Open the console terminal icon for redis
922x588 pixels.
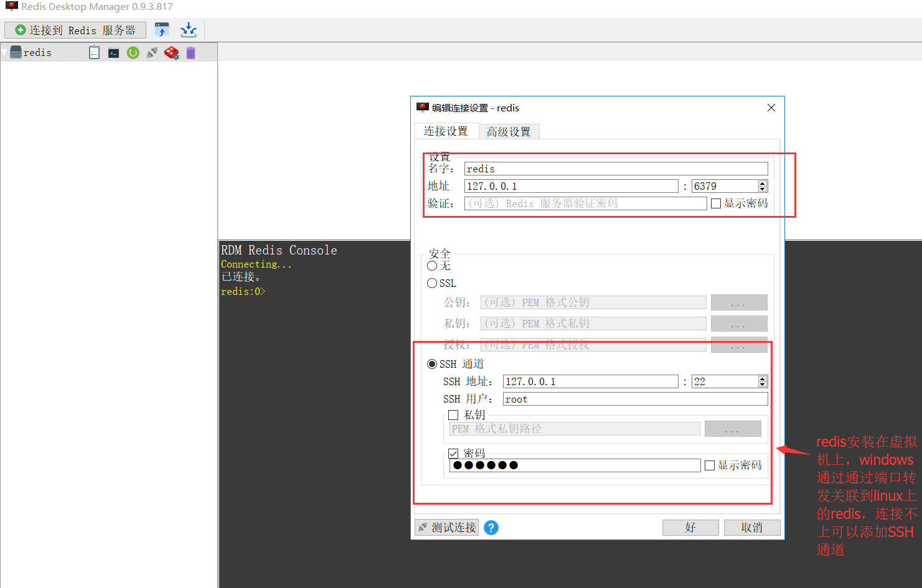click(x=113, y=54)
